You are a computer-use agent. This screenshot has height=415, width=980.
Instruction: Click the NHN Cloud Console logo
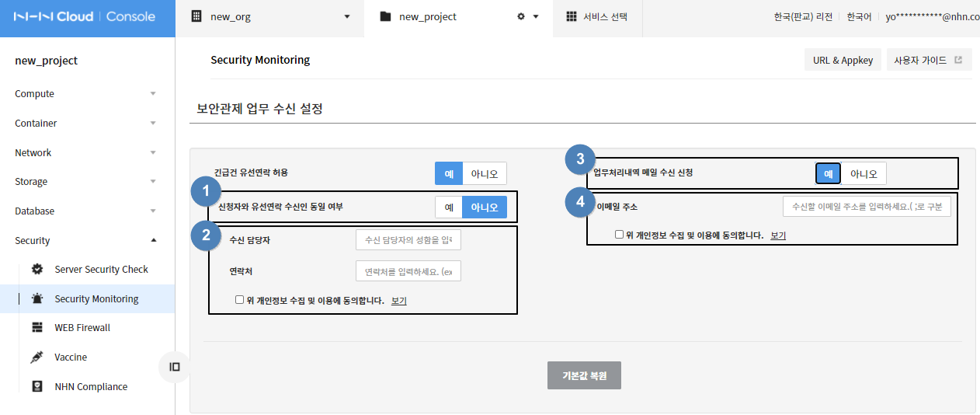pos(84,16)
